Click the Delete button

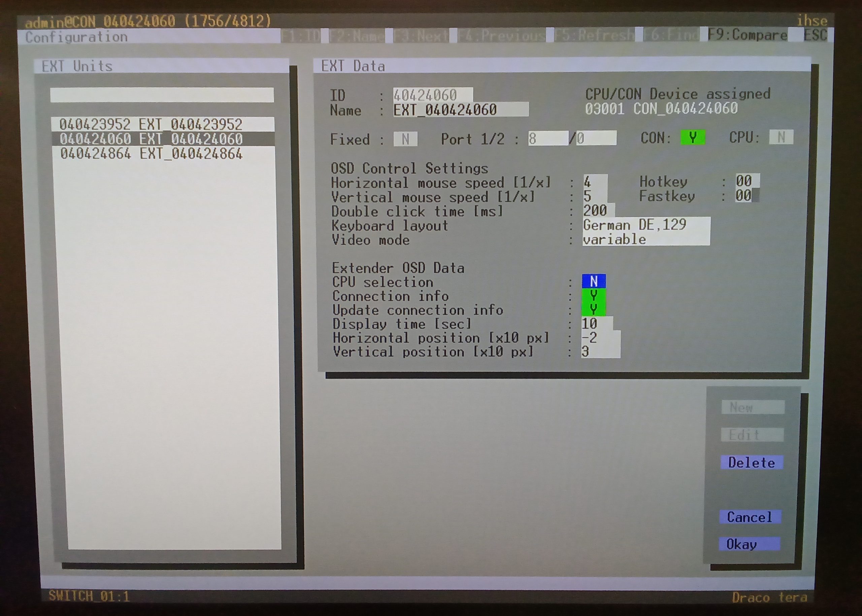(x=752, y=463)
